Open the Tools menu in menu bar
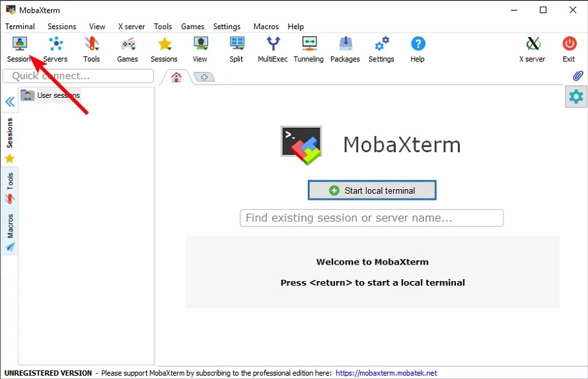The image size is (588, 379). [x=163, y=26]
